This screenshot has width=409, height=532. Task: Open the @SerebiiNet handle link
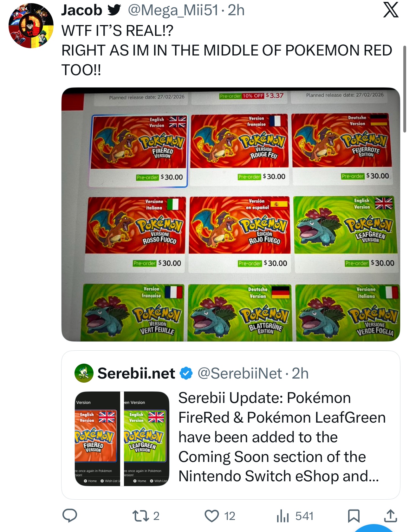click(240, 373)
